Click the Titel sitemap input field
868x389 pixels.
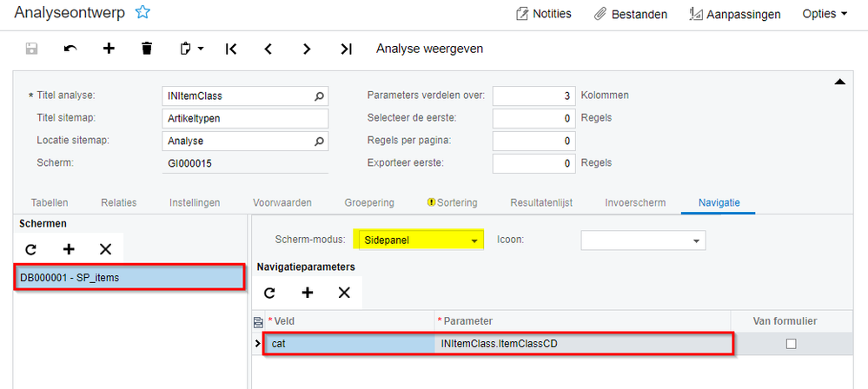pos(245,118)
